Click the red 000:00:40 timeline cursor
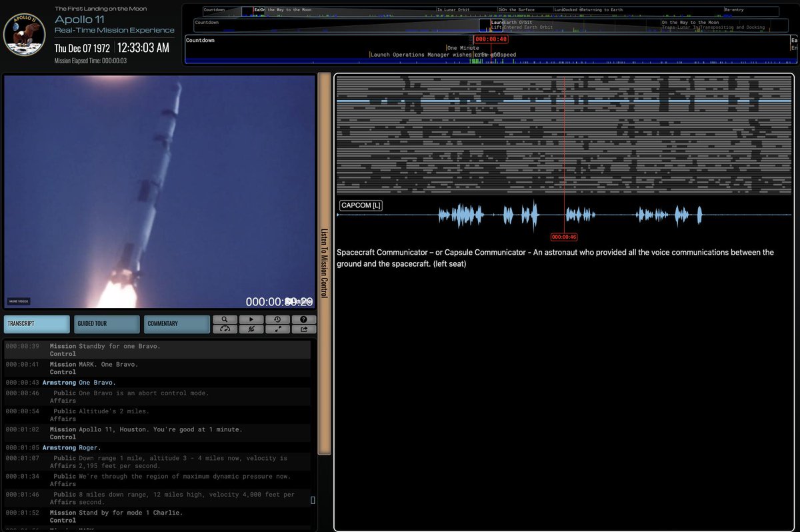 491,39
